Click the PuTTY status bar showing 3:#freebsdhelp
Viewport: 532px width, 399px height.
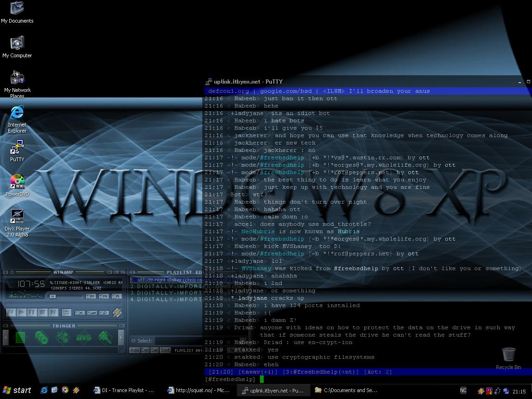(320, 372)
